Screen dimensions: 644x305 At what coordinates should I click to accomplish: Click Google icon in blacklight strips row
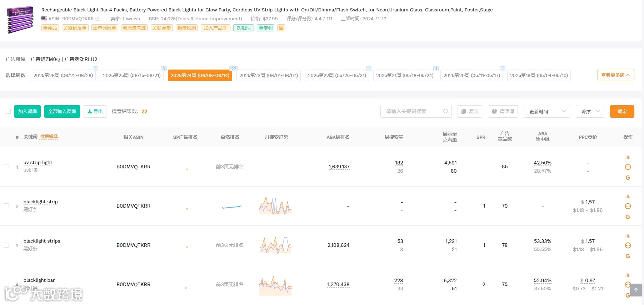pyautogui.click(x=628, y=256)
